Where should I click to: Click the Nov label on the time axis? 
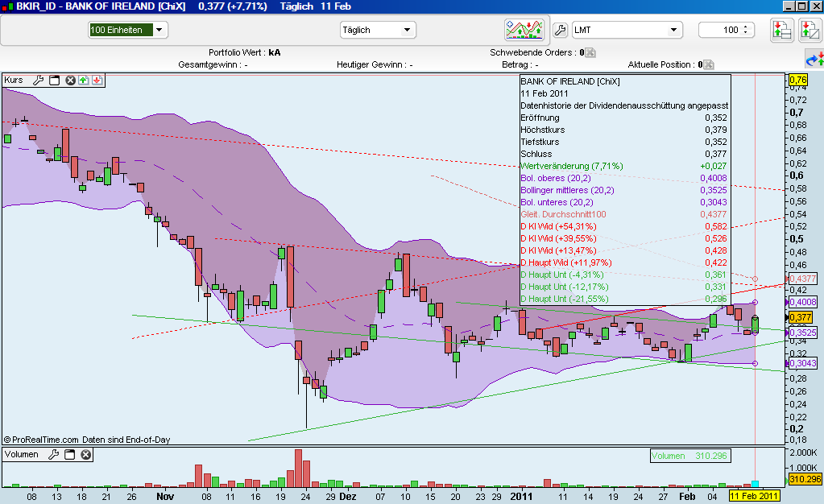[x=165, y=497]
